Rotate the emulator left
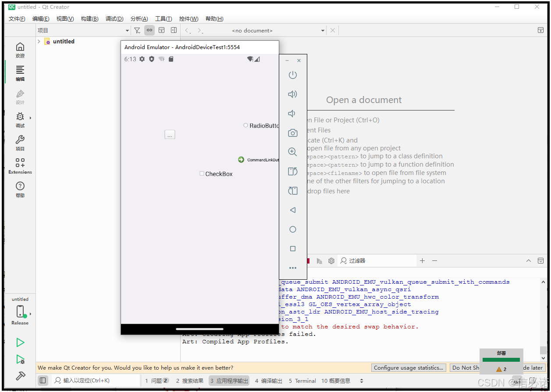 coord(293,171)
